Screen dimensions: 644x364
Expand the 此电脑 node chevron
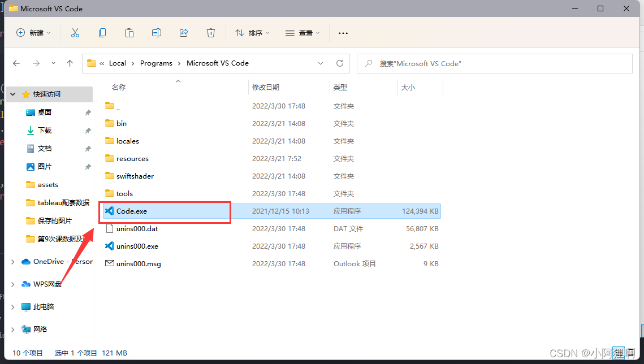point(13,307)
